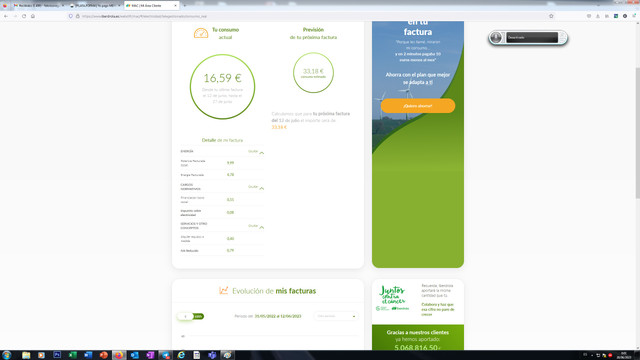Click the Juntos contra el cáncer logo

pos(392,298)
